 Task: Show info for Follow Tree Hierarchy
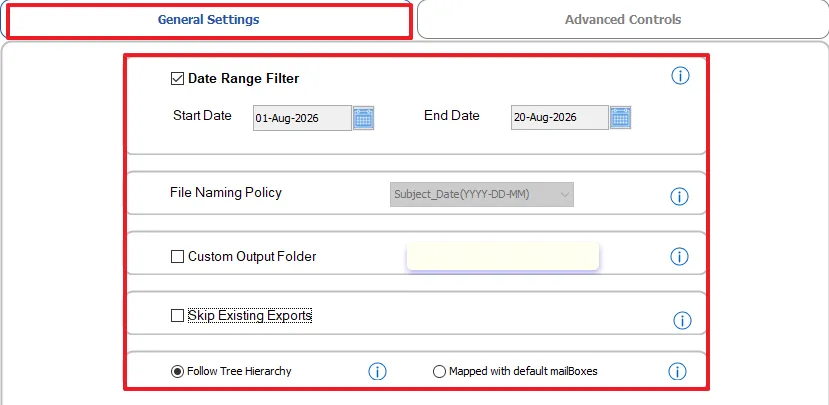(377, 371)
